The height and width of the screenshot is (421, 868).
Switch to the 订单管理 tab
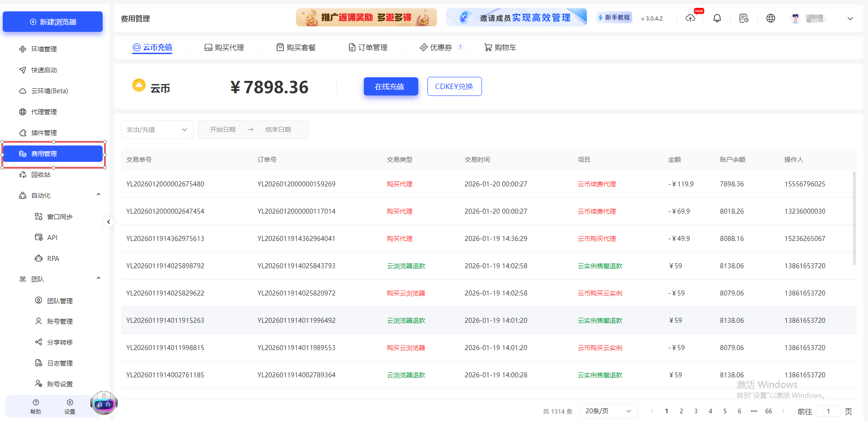[368, 47]
